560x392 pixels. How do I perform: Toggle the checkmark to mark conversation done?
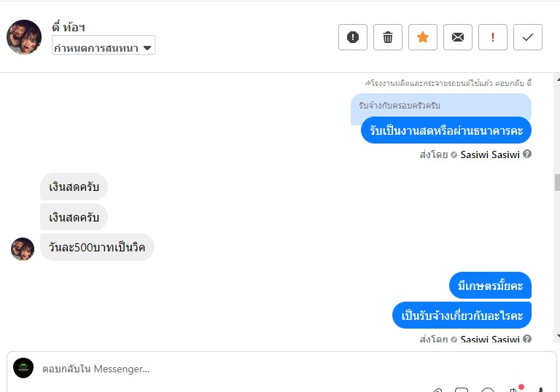click(x=528, y=37)
